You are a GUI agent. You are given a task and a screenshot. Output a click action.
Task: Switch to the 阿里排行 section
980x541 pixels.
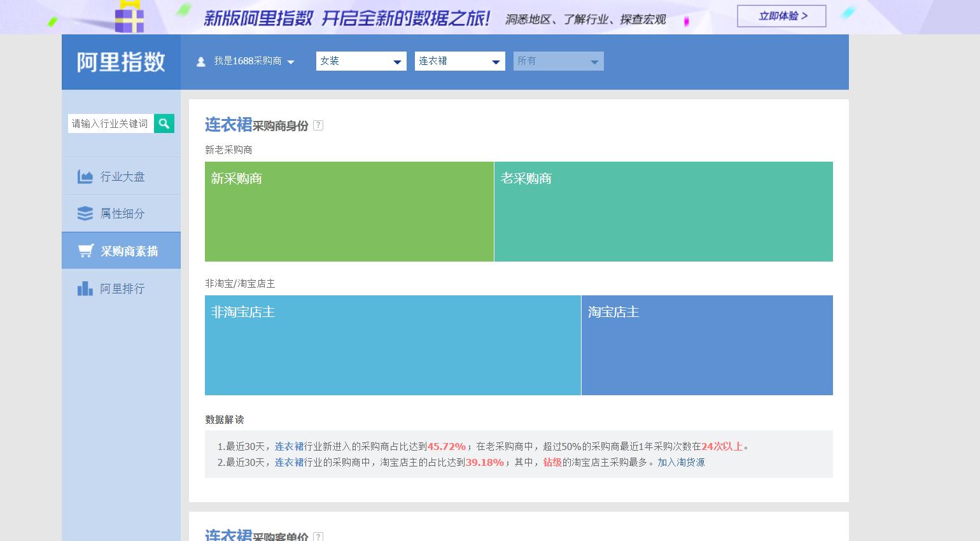121,288
